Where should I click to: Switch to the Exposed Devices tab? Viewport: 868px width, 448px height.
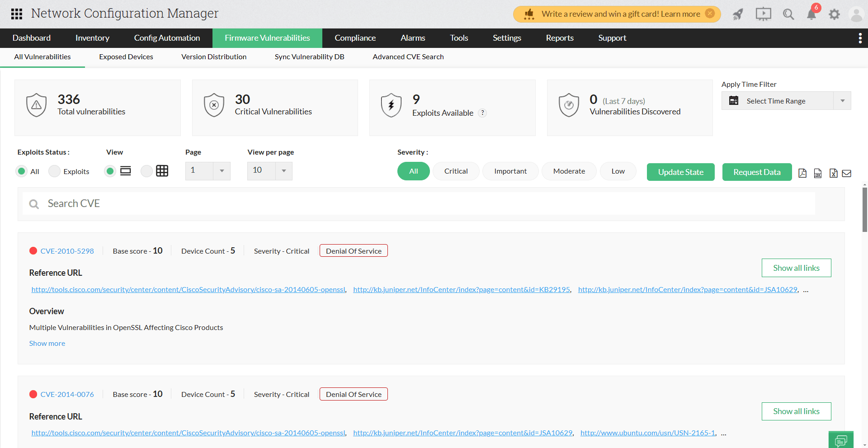(x=126, y=57)
